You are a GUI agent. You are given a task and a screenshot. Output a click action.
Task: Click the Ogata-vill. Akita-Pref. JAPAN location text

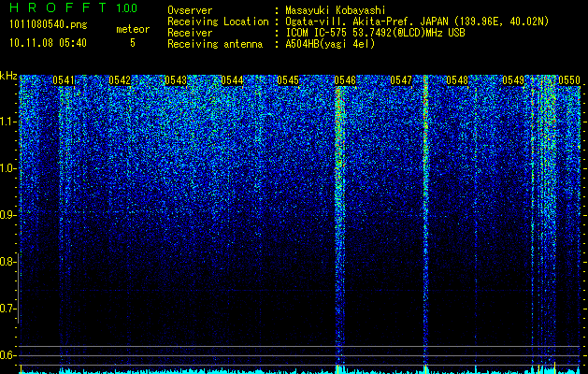coord(417,22)
